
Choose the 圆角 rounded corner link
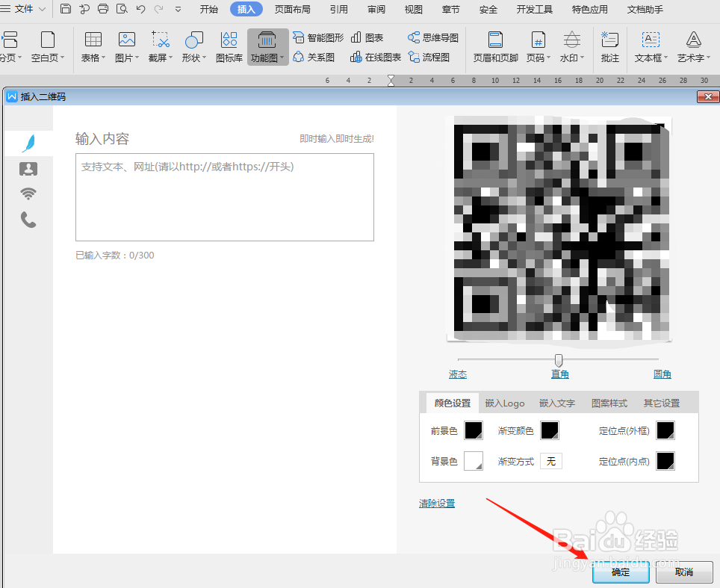662,374
